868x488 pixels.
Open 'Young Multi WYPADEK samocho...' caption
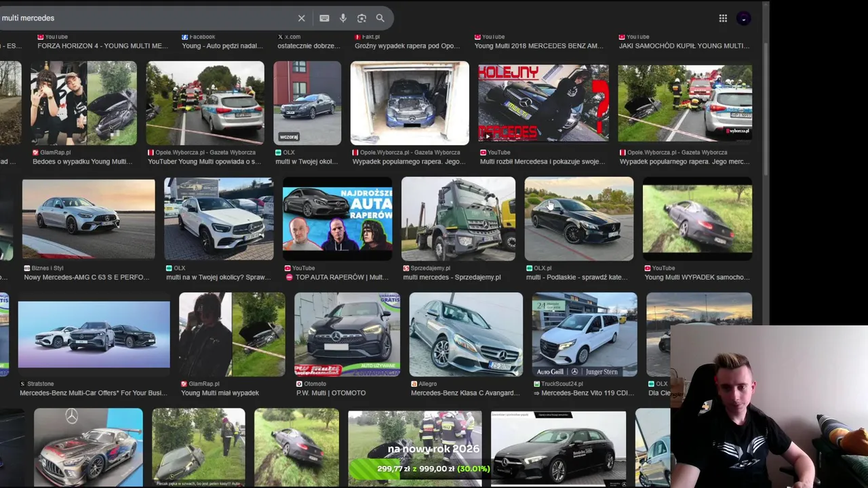pyautogui.click(x=696, y=277)
